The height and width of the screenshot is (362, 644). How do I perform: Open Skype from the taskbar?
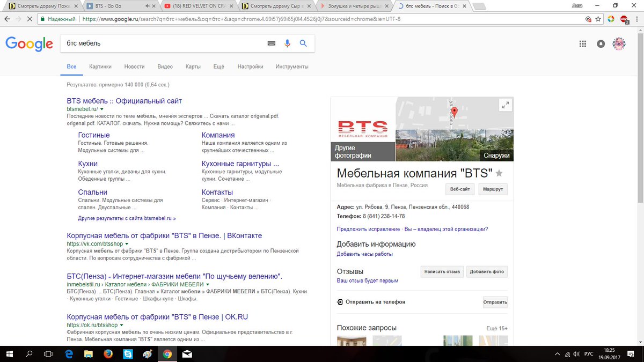128,354
